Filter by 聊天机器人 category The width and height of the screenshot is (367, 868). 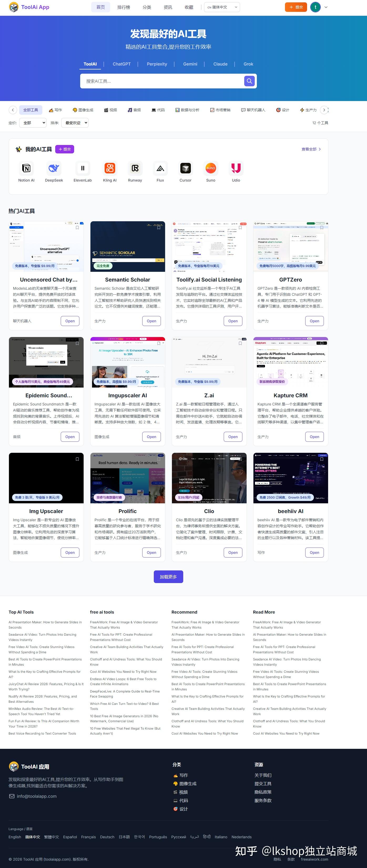(253, 110)
